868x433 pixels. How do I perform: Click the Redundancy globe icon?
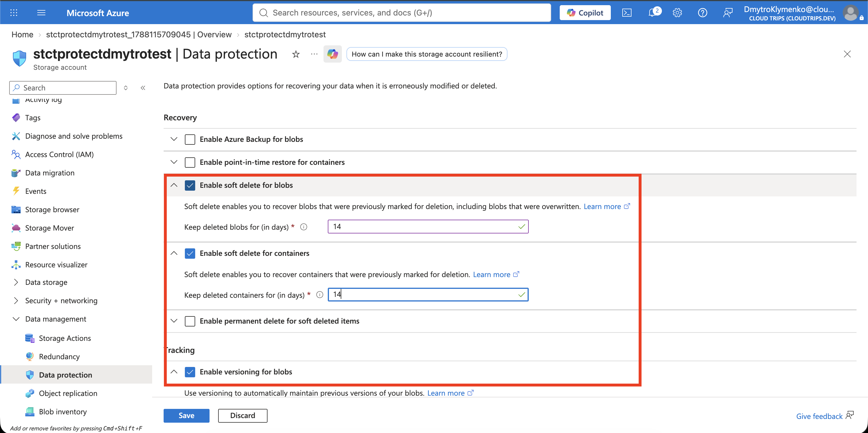(30, 356)
